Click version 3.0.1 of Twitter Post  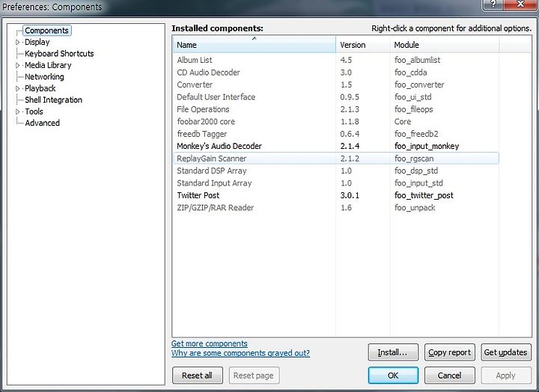click(350, 195)
